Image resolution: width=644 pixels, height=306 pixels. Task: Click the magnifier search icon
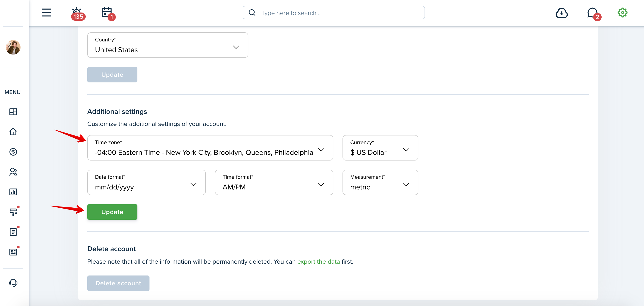(x=252, y=13)
